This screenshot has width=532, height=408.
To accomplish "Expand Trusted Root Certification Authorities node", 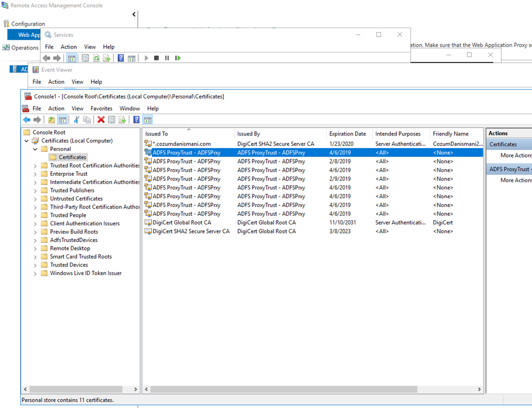I will [x=35, y=166].
